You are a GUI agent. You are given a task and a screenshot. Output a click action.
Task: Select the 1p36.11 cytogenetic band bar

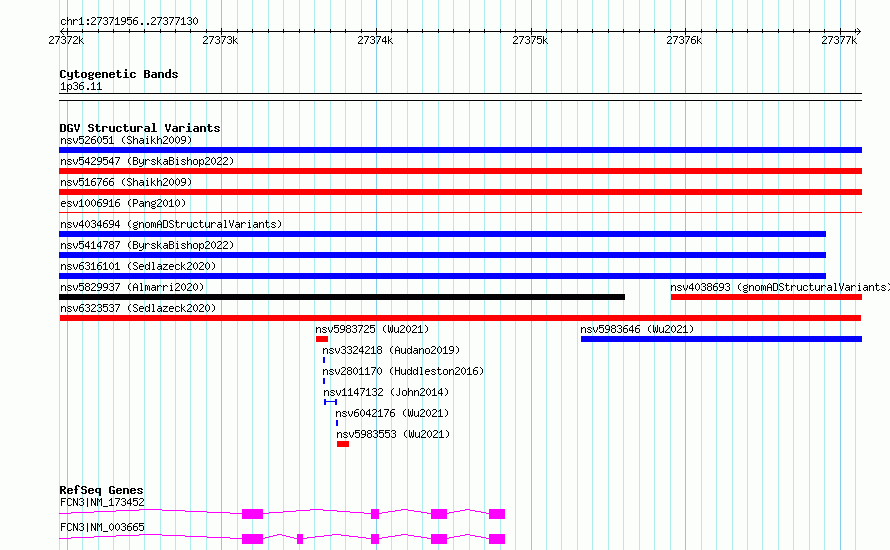click(x=460, y=97)
